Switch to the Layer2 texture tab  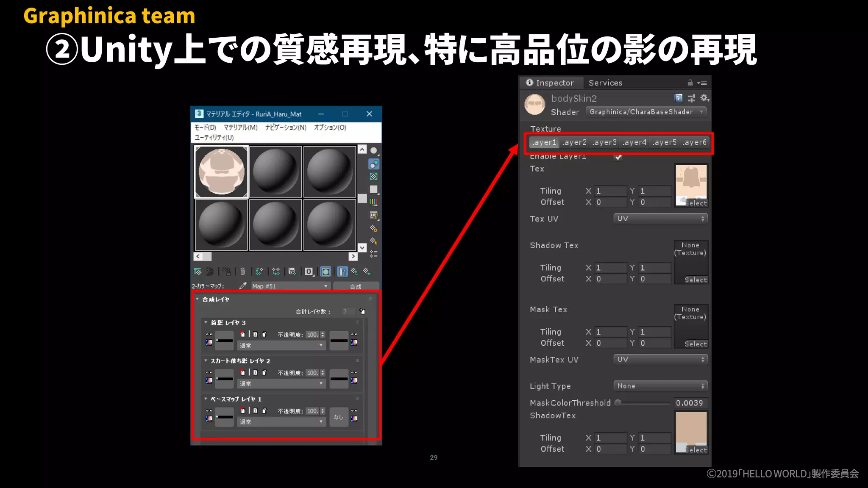point(574,143)
